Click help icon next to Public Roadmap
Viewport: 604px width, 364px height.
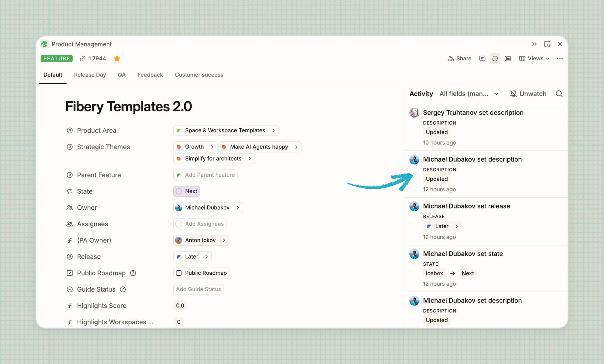(x=133, y=273)
